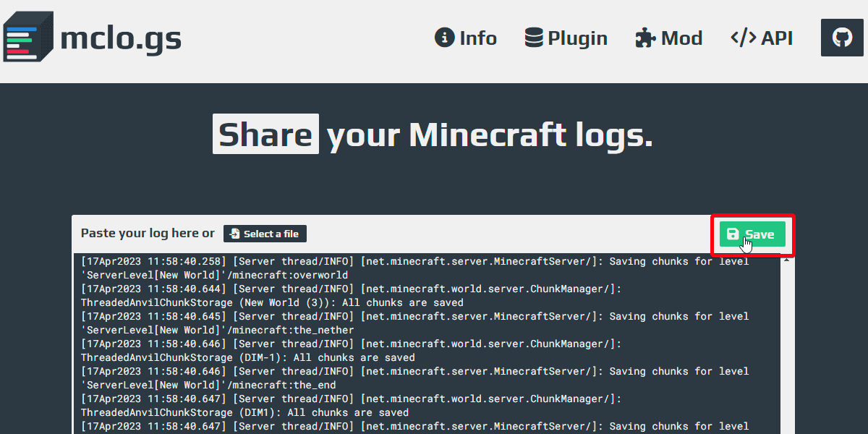Click the 'ThreadedAnvilChunkStorage (DIM-1)' log line
868x434 pixels.
click(248, 357)
